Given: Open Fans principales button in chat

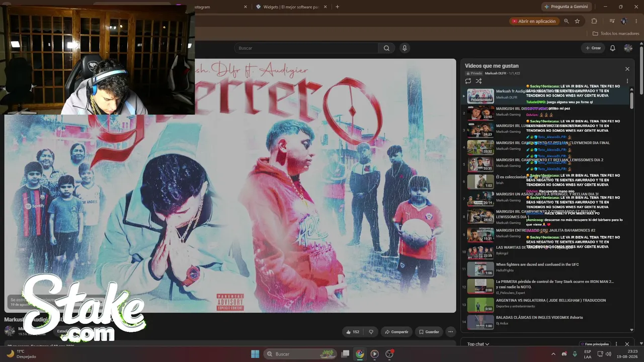Looking at the screenshot, I should pyautogui.click(x=594, y=344).
